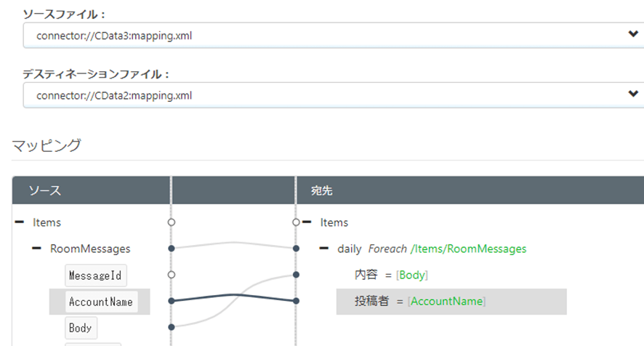Select the Body source field
The width and height of the screenshot is (644, 346).
click(x=80, y=328)
